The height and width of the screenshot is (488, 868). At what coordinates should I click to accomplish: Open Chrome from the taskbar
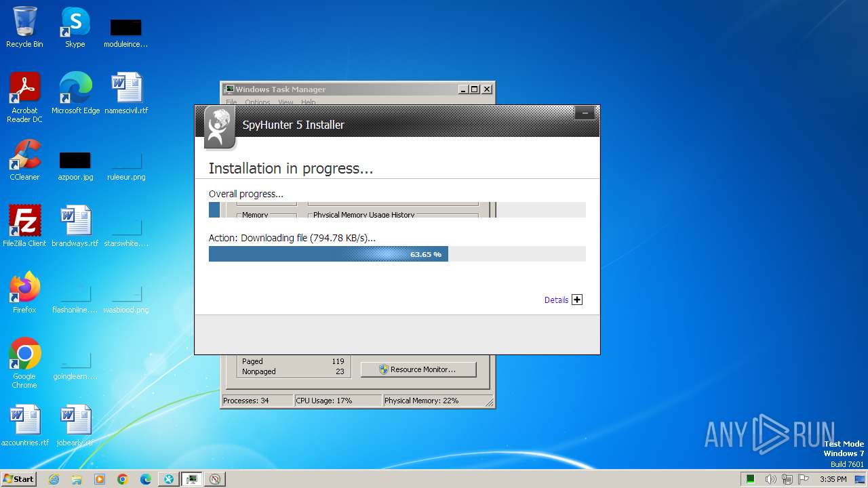[123, 479]
